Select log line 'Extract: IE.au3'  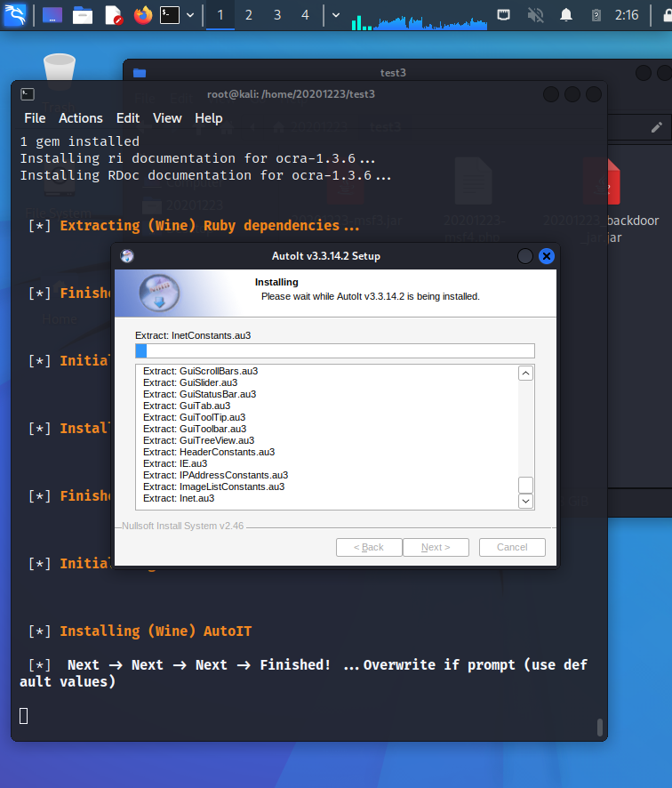(175, 463)
